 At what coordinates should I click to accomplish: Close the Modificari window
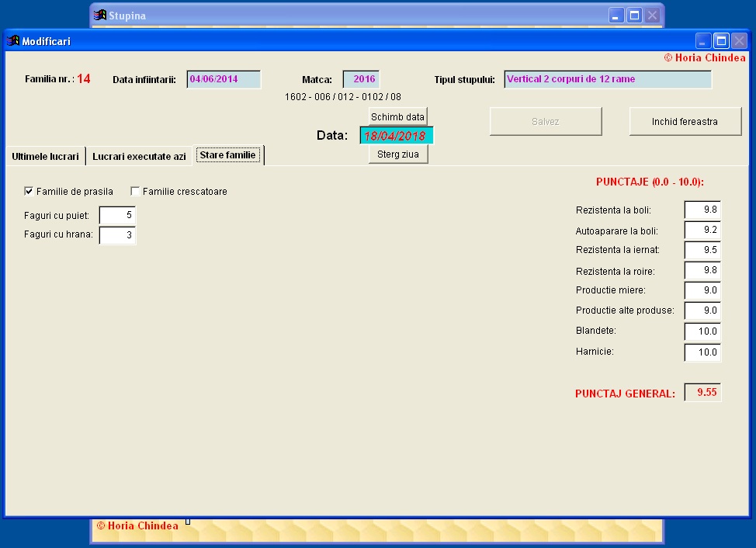tap(739, 41)
